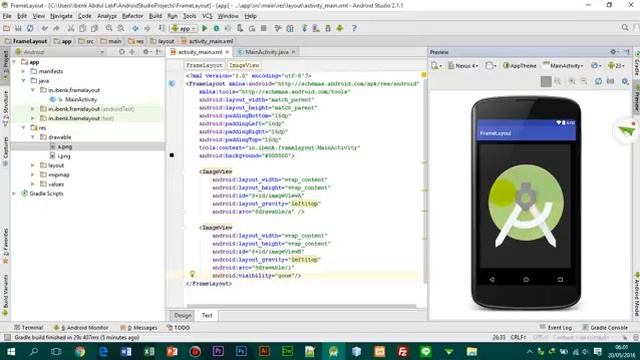
Task: Click the Replace magnifier icon
Action: [x=121, y=28]
